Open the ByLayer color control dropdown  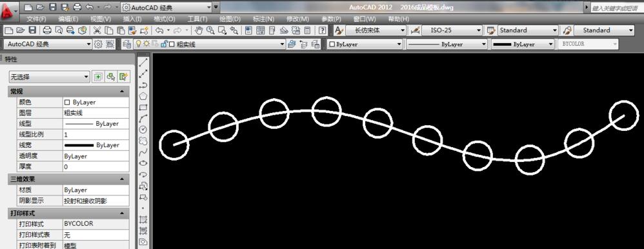click(x=365, y=44)
